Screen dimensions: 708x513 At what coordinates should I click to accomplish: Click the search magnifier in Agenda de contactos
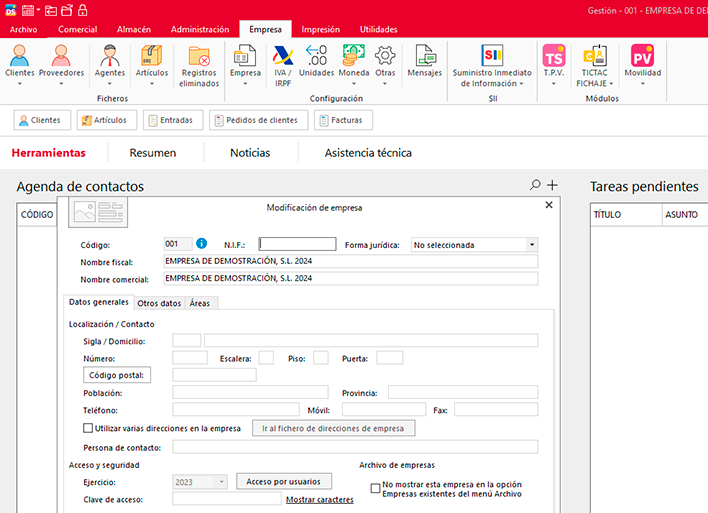coord(535,185)
